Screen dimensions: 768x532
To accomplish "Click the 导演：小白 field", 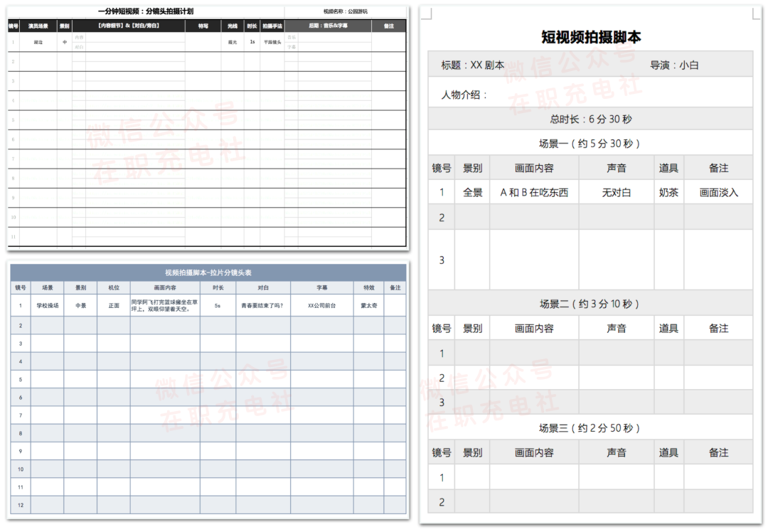I will pos(673,65).
